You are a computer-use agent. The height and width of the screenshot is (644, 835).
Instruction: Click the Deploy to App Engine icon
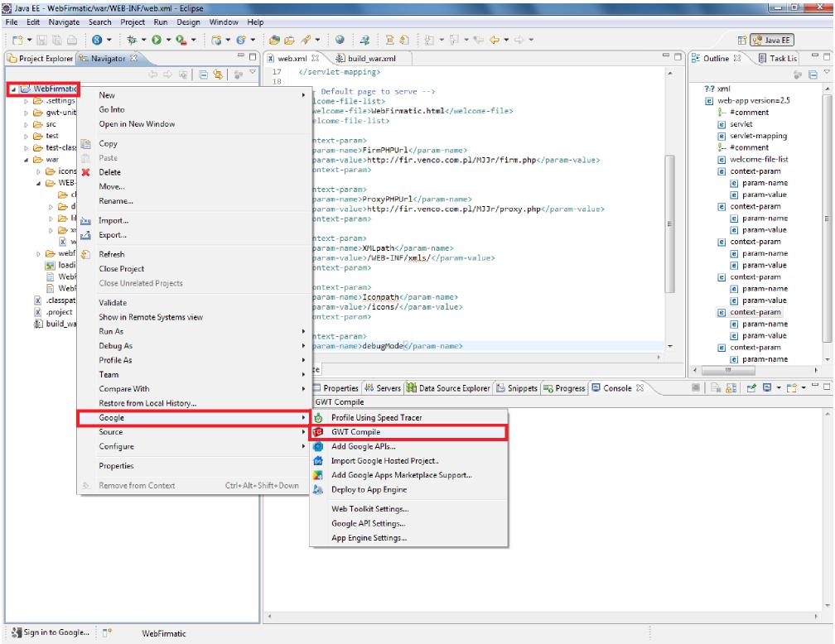[x=318, y=489]
